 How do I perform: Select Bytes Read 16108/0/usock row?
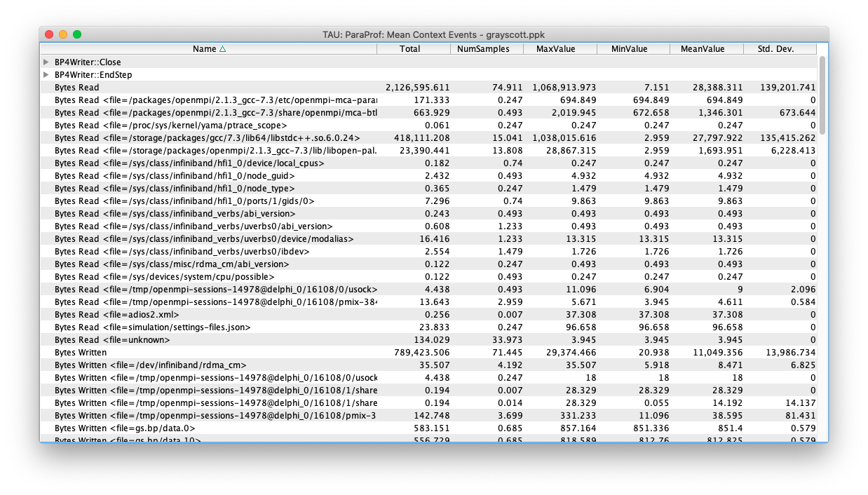[x=428, y=290]
